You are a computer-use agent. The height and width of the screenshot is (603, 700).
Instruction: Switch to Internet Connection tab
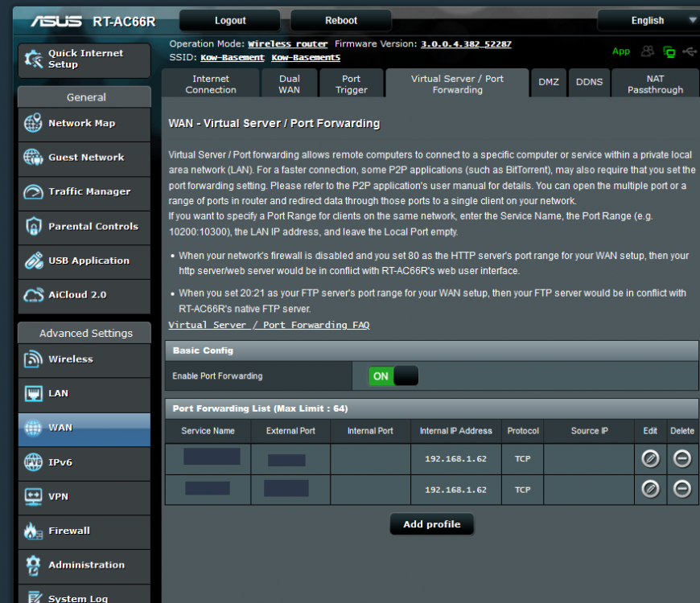211,84
